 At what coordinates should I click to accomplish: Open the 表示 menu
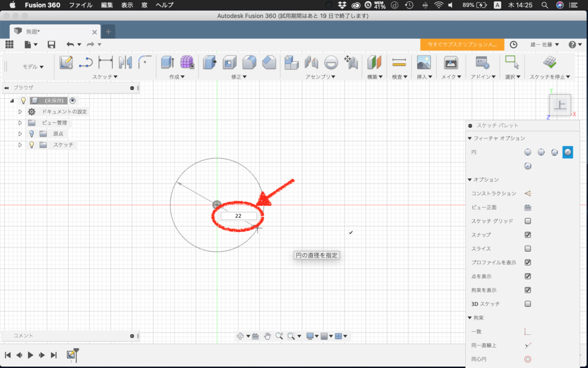[x=127, y=5]
